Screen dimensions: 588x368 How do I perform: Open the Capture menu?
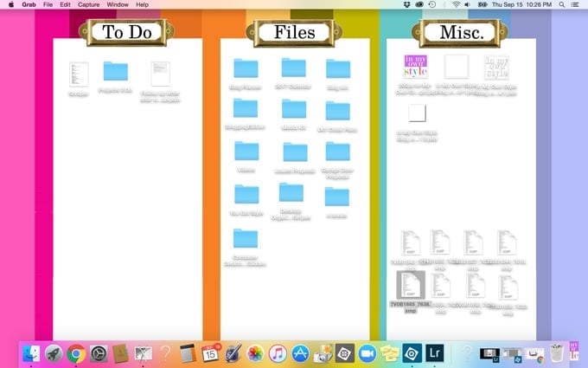pos(88,5)
